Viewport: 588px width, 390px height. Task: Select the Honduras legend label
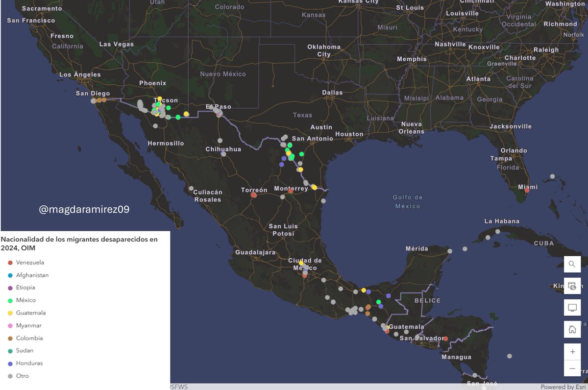point(29,363)
